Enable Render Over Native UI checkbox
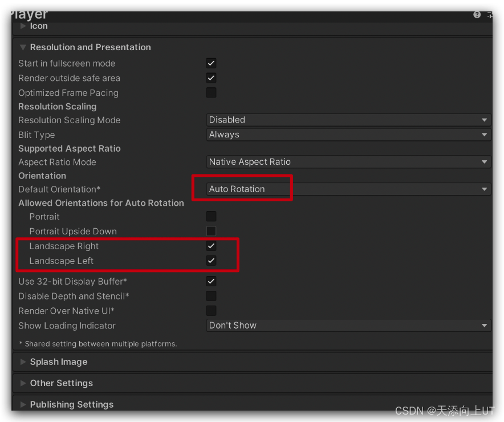 click(211, 311)
